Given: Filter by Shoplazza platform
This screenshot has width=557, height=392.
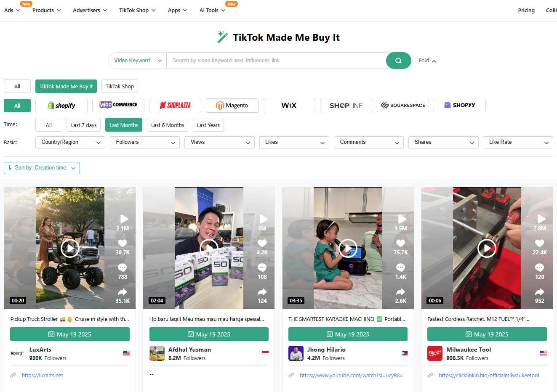Looking at the screenshot, I should pos(175,106).
